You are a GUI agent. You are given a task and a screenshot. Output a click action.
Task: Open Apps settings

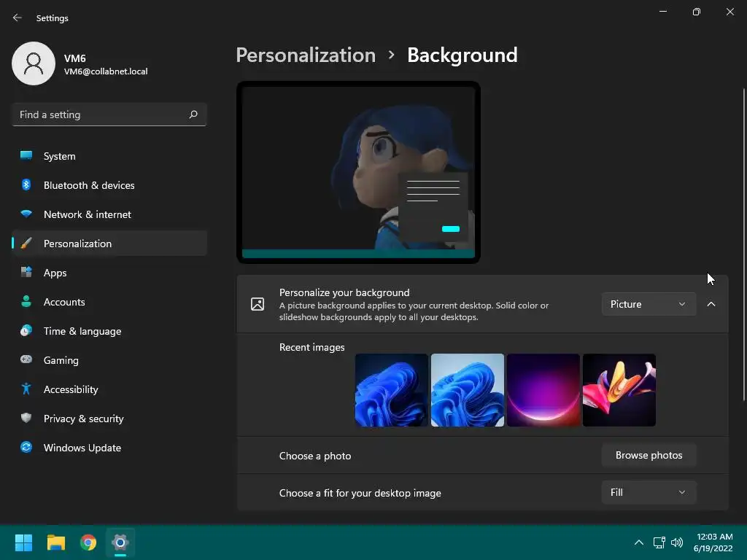click(x=109, y=273)
